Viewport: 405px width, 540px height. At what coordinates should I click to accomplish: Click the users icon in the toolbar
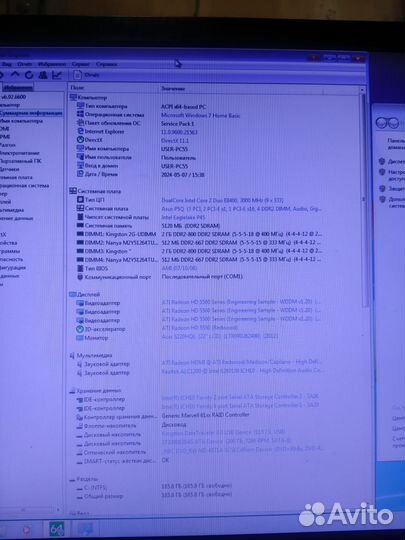coord(43,74)
